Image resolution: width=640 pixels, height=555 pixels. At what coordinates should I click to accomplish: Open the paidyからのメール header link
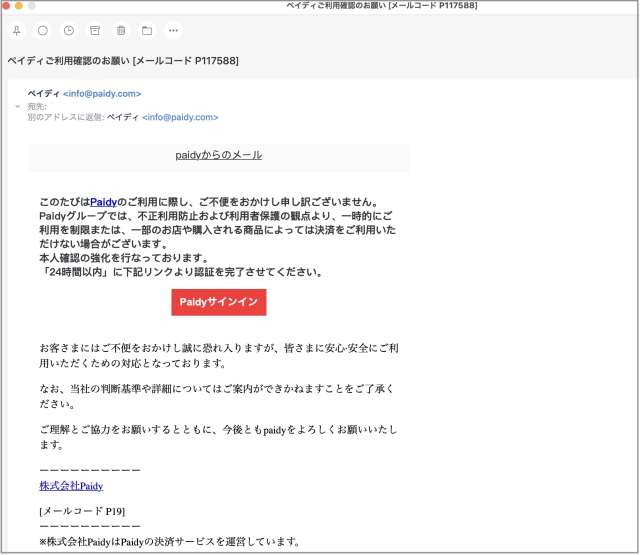[219, 155]
